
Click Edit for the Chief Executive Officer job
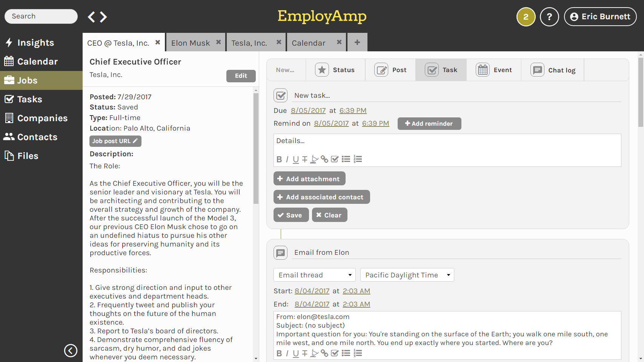pyautogui.click(x=241, y=76)
